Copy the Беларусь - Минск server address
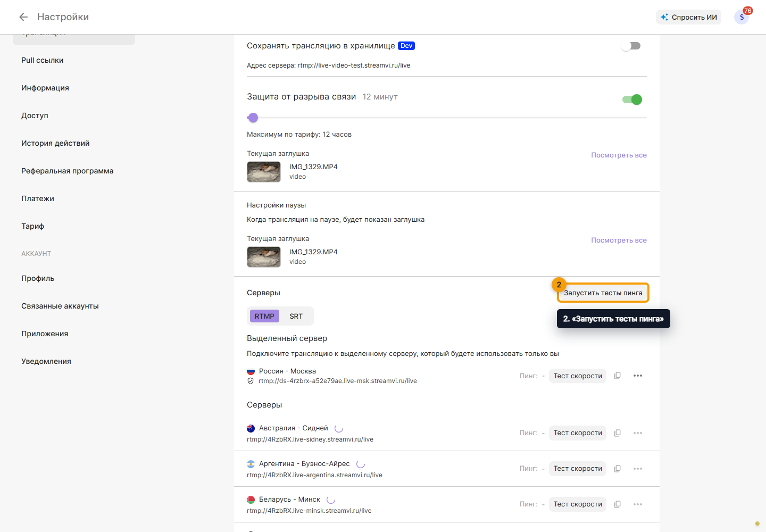766x532 pixels. pos(618,504)
